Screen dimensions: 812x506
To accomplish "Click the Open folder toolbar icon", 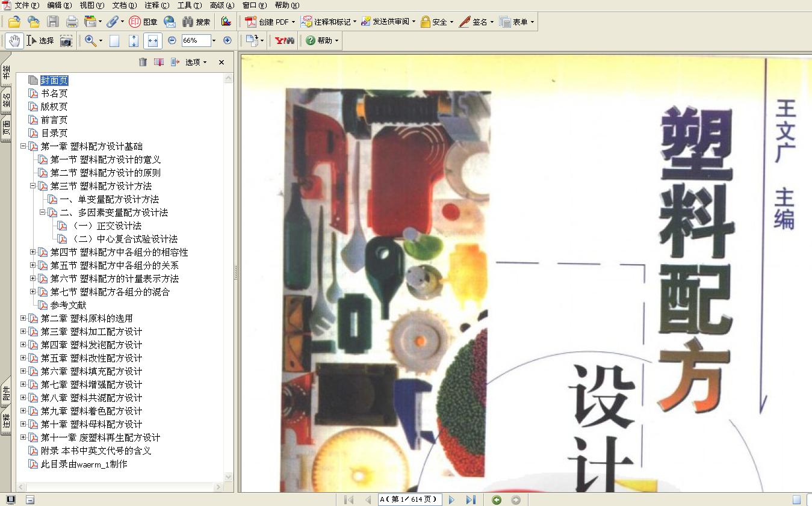I will pyautogui.click(x=14, y=22).
